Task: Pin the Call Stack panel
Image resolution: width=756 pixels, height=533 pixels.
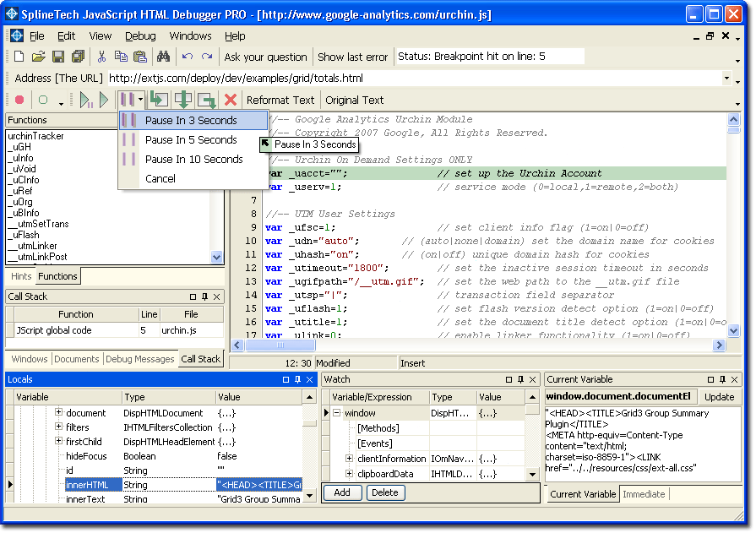Action: 204,297
